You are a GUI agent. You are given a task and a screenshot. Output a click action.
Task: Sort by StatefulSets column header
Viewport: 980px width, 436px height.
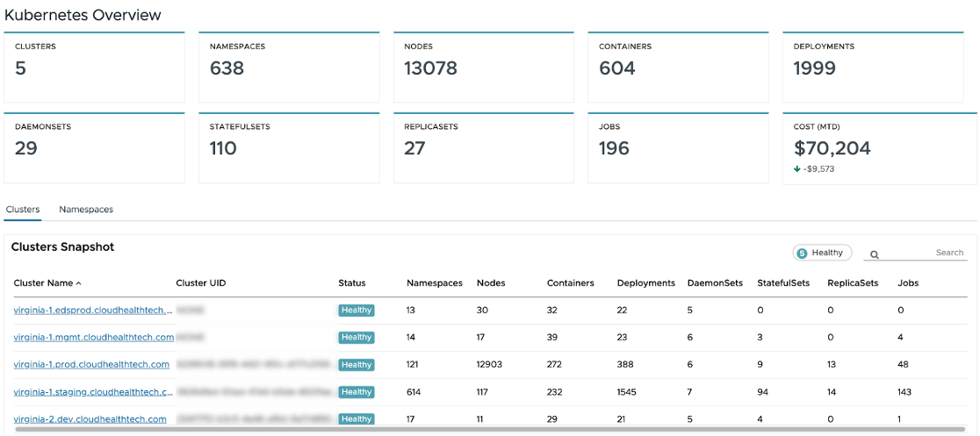pyautogui.click(x=783, y=283)
